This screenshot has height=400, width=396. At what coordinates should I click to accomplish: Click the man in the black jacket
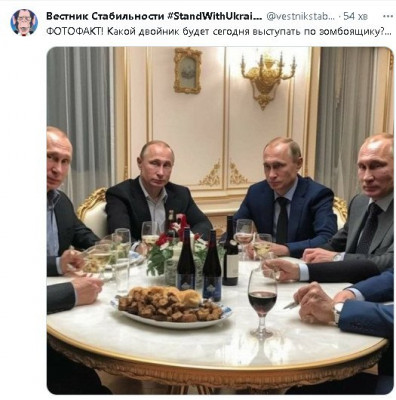pos(157,191)
